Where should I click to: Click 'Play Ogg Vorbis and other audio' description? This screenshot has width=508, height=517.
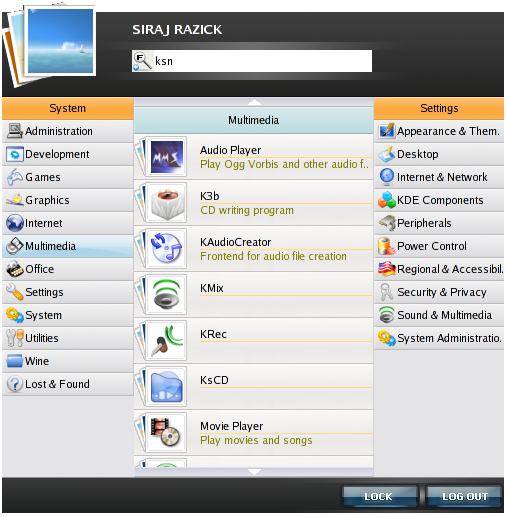[284, 164]
